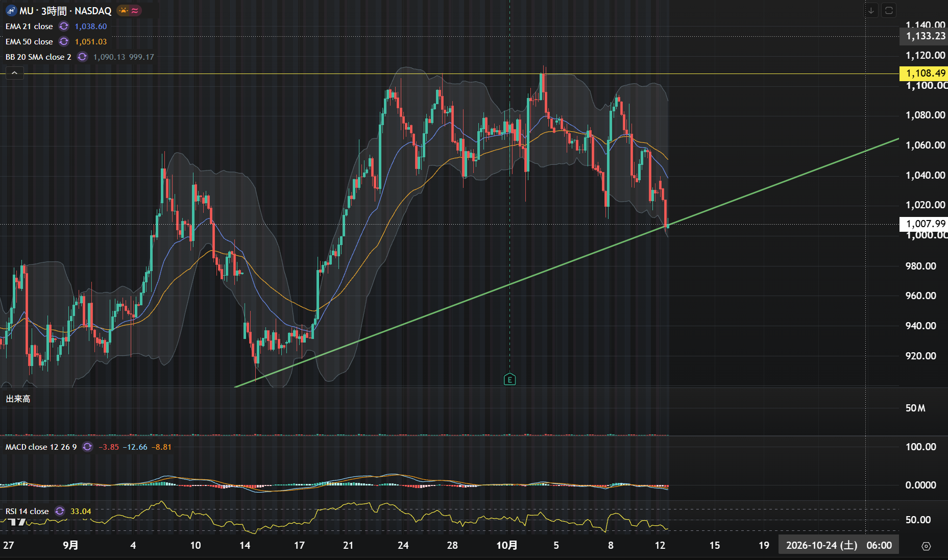Viewport: 948px width, 560px height.
Task: Click the 10月 label on the time axis
Action: (507, 545)
